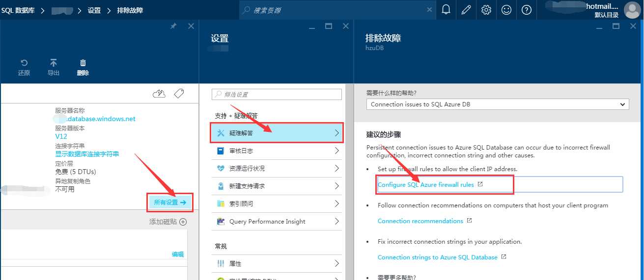Pin the database blade

[x=173, y=26]
